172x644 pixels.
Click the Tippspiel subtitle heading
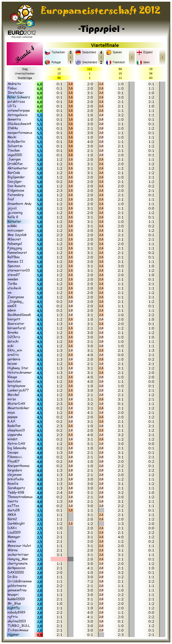click(x=101, y=29)
